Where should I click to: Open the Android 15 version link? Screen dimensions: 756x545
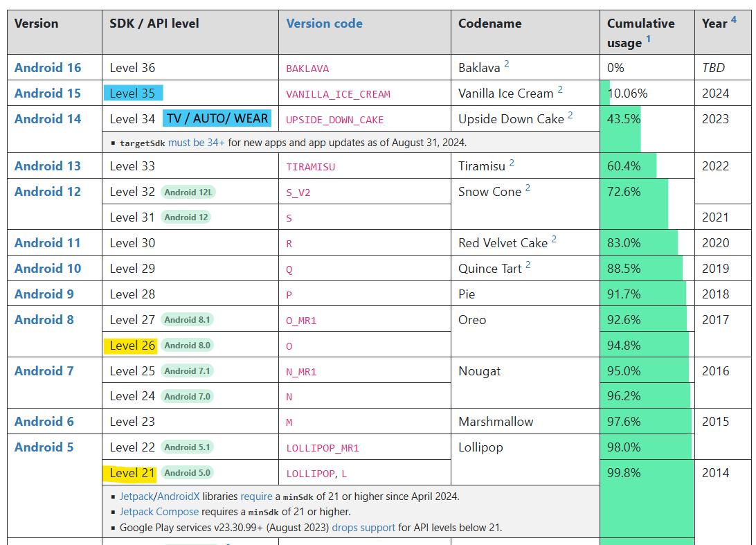pos(48,93)
